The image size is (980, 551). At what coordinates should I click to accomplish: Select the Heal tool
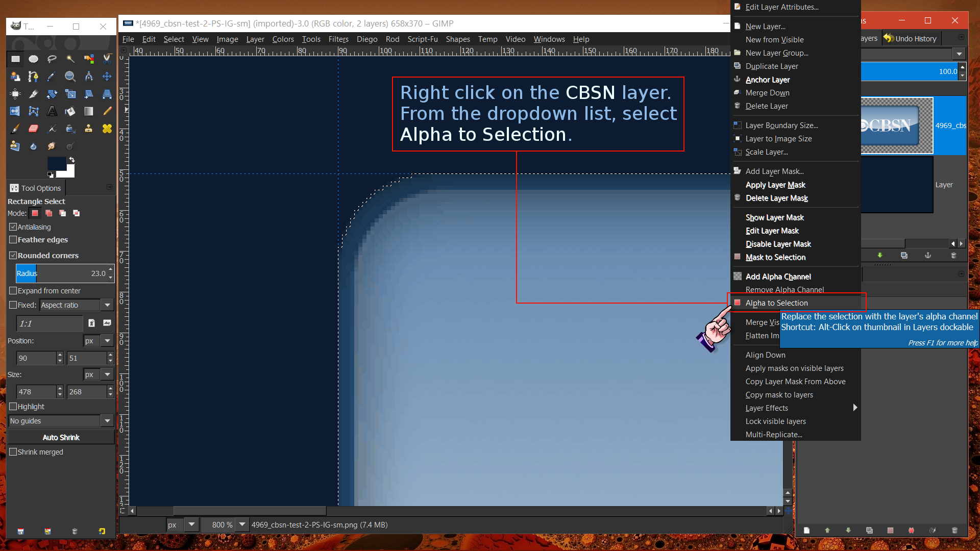(x=107, y=129)
